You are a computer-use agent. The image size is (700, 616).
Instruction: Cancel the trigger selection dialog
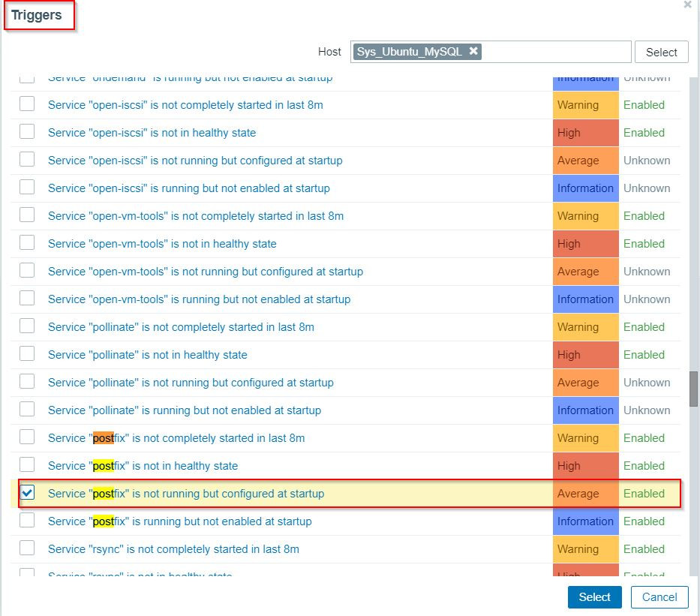click(659, 597)
